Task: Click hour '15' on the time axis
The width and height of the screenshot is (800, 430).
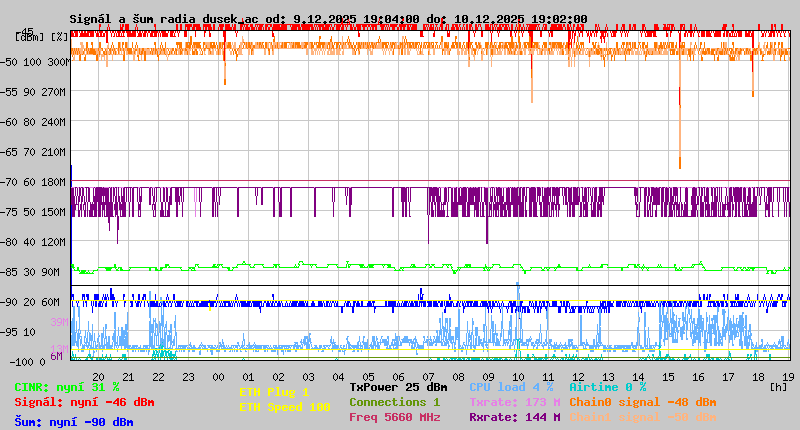Action: pyautogui.click(x=668, y=377)
